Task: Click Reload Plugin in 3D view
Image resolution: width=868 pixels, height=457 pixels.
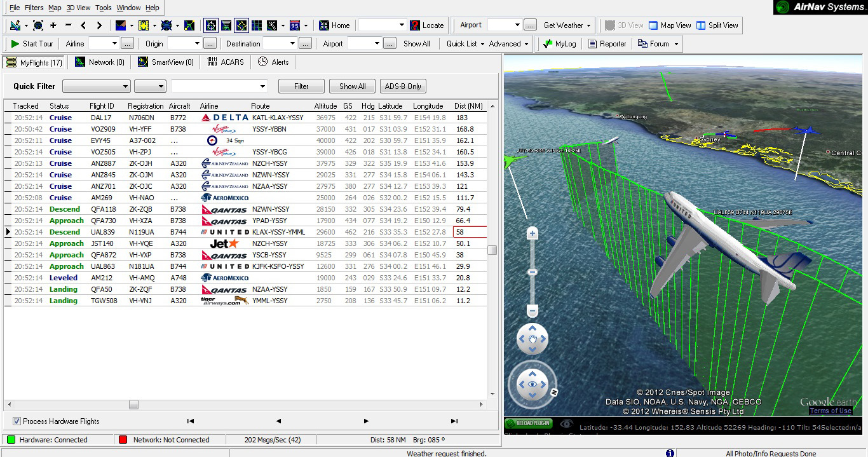Action: [x=529, y=423]
